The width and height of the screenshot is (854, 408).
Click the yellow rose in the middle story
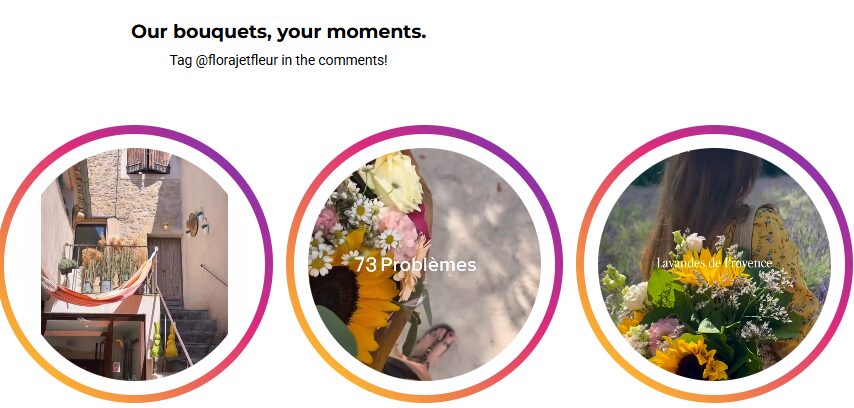(x=392, y=180)
